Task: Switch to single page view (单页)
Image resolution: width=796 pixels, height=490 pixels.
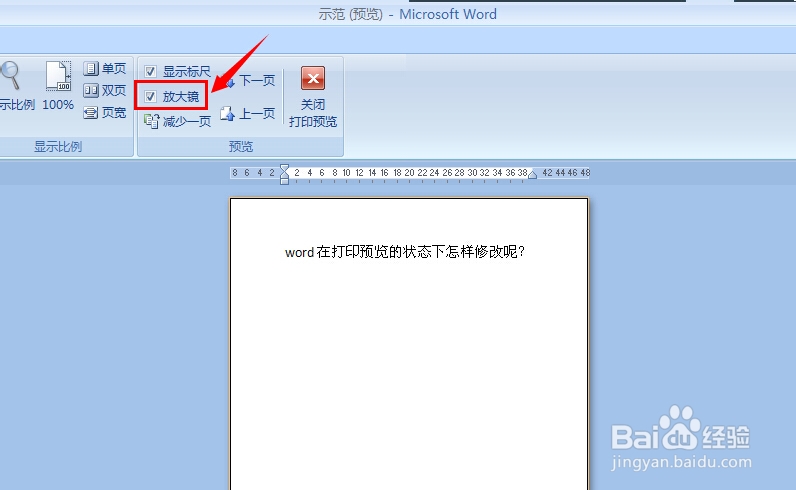Action: (x=105, y=68)
